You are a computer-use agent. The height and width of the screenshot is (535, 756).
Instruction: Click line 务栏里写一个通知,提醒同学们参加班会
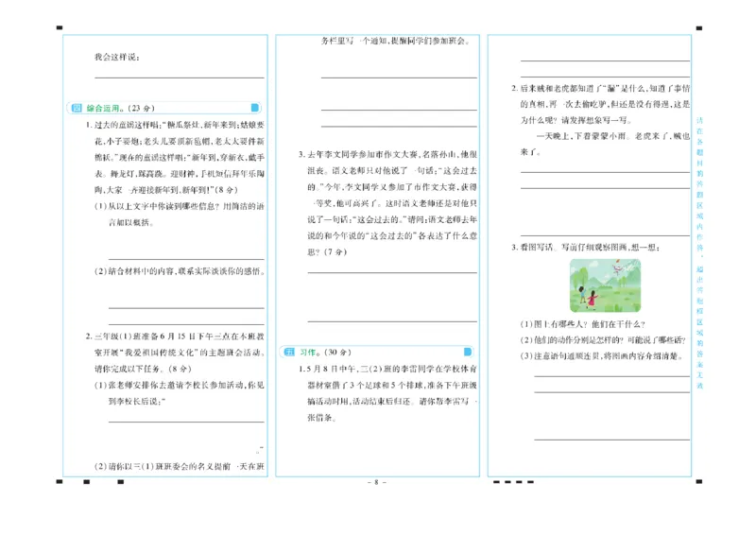pos(396,41)
